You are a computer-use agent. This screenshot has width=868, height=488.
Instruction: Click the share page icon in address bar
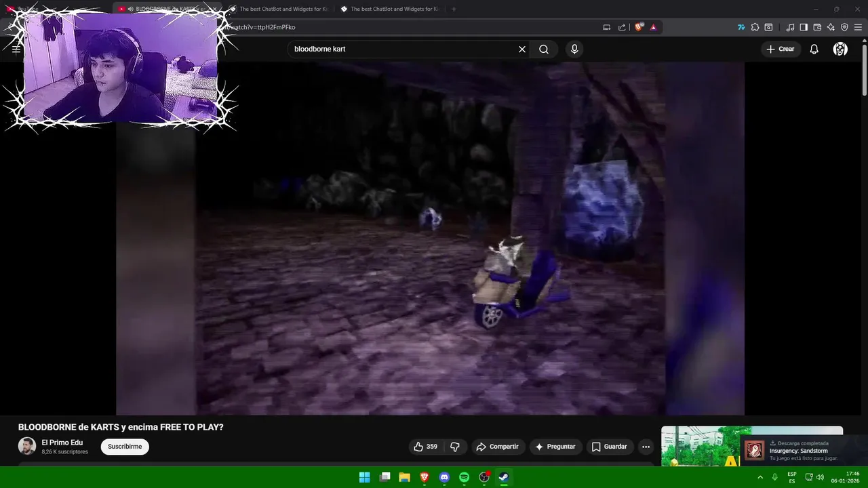(622, 27)
